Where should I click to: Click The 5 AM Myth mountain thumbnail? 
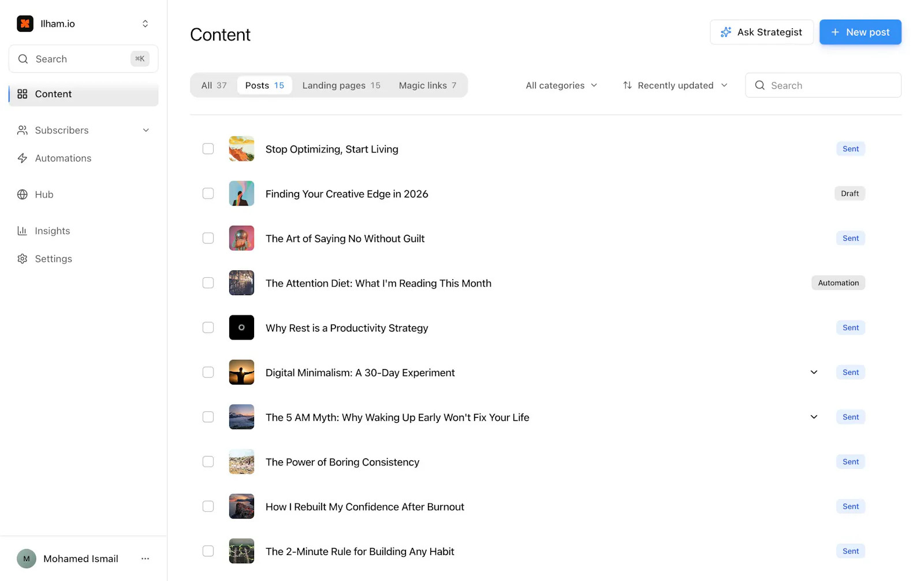click(241, 417)
